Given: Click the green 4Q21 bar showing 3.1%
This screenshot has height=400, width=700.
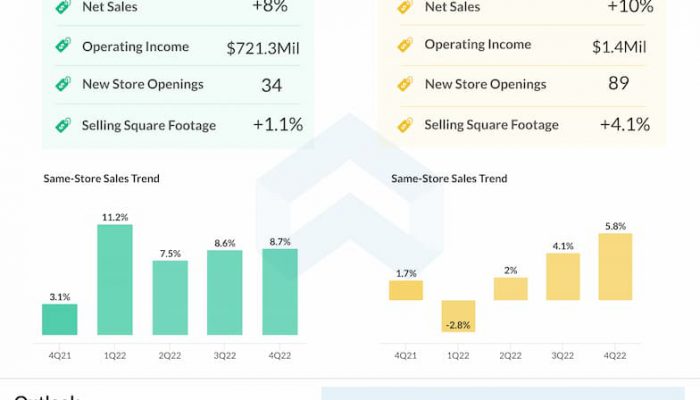Looking at the screenshot, I should (59, 319).
